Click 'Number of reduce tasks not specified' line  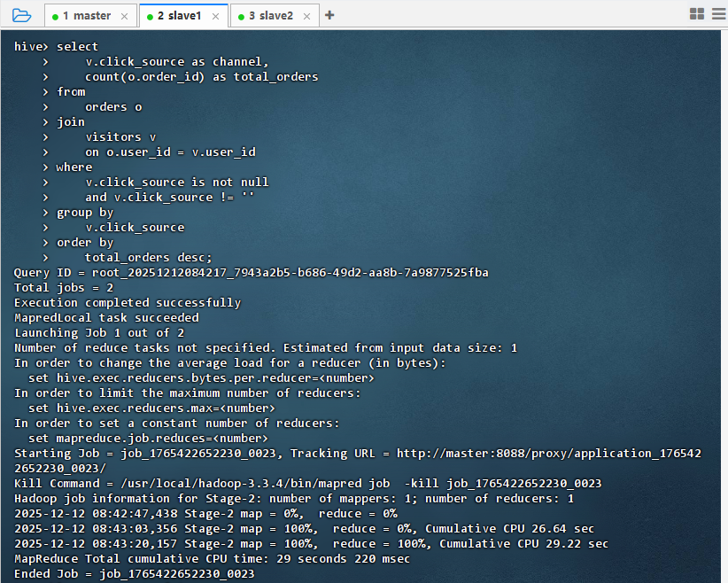(x=266, y=348)
